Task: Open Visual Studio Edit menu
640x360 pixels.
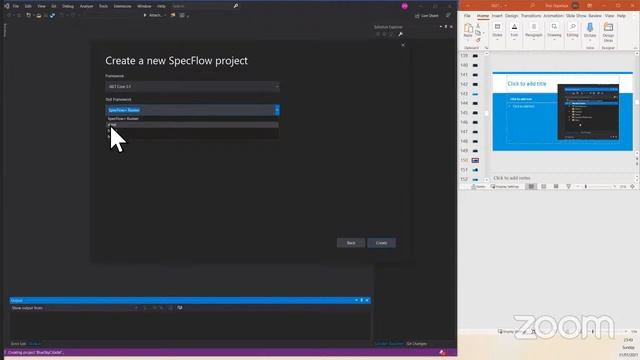Action: (28, 6)
